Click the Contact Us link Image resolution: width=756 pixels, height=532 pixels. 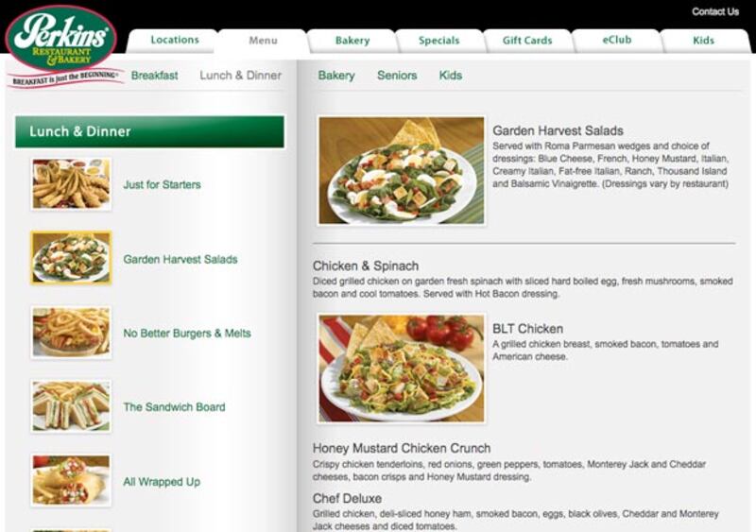tap(714, 12)
